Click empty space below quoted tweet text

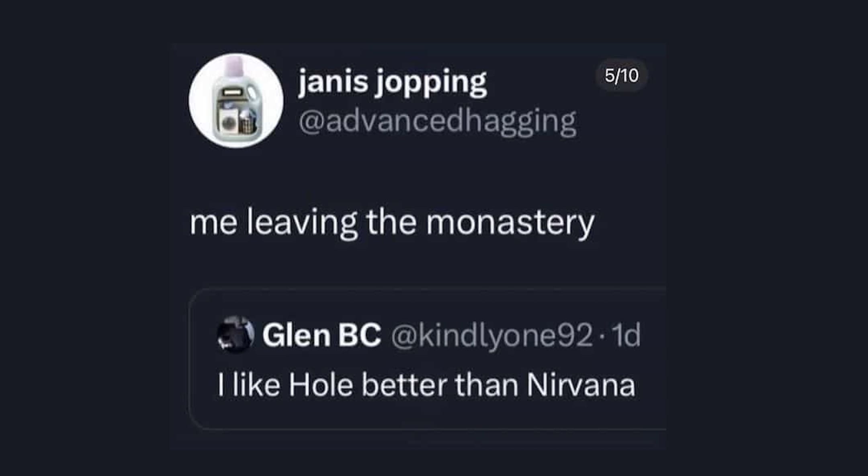click(426, 414)
